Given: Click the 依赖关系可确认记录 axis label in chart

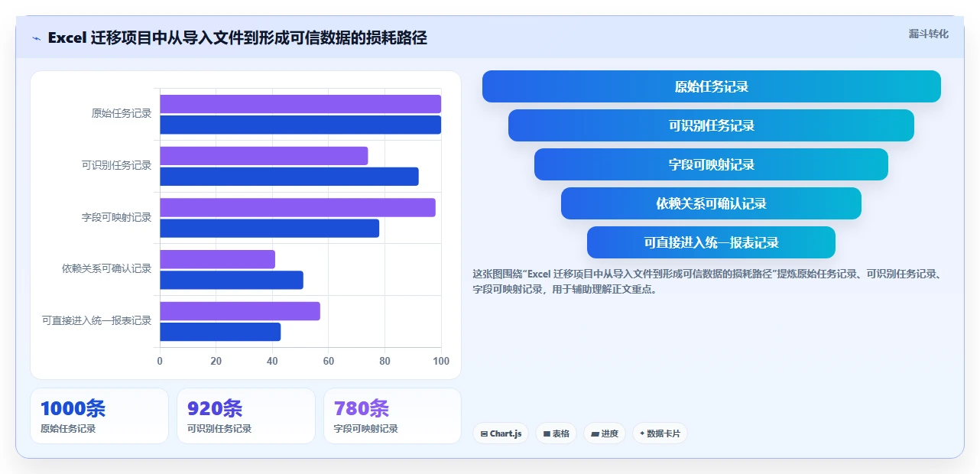Looking at the screenshot, I should click(x=106, y=269).
